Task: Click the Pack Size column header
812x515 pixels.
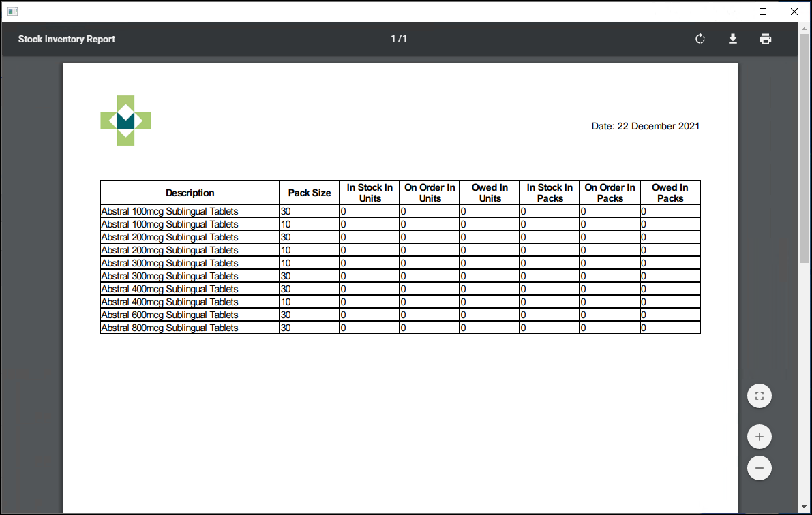Action: point(309,193)
